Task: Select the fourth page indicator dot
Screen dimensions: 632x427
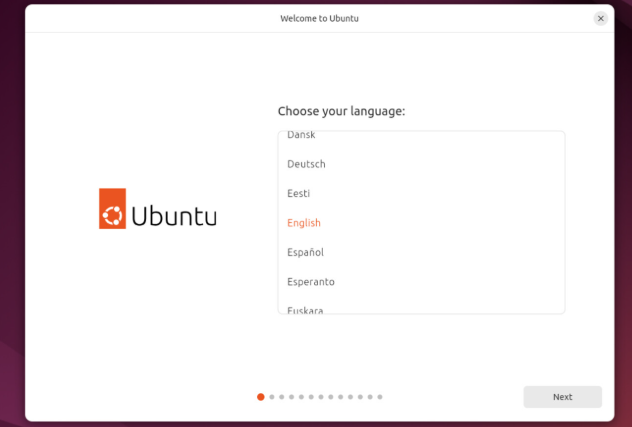Action: coord(291,397)
